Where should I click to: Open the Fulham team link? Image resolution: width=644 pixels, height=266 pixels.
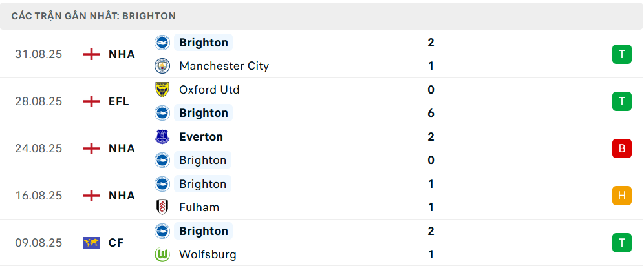[x=199, y=207]
